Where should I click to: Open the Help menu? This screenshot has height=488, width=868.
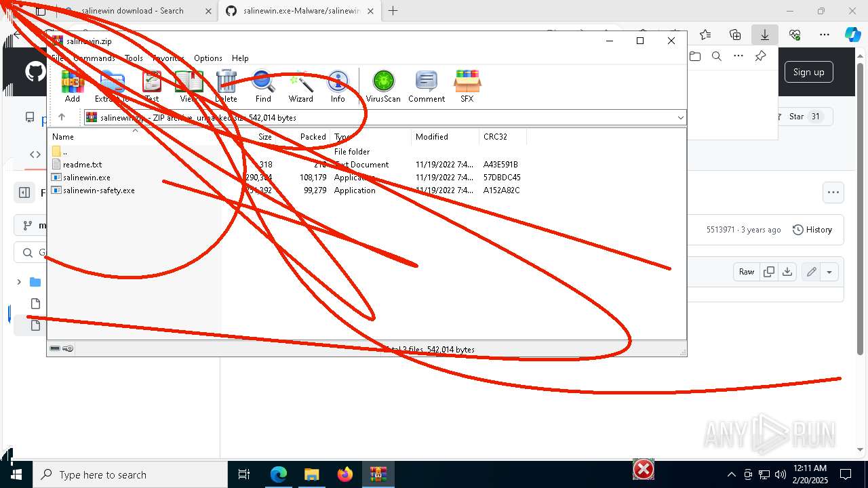tap(240, 58)
